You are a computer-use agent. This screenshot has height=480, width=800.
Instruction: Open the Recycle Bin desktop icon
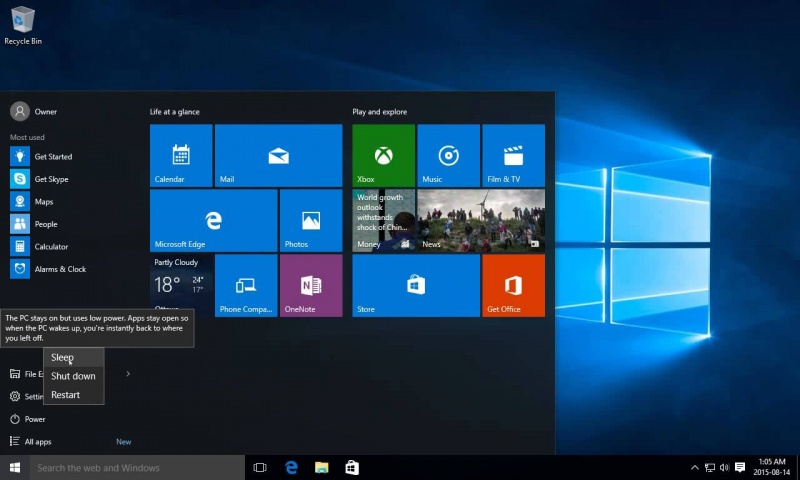[x=22, y=25]
